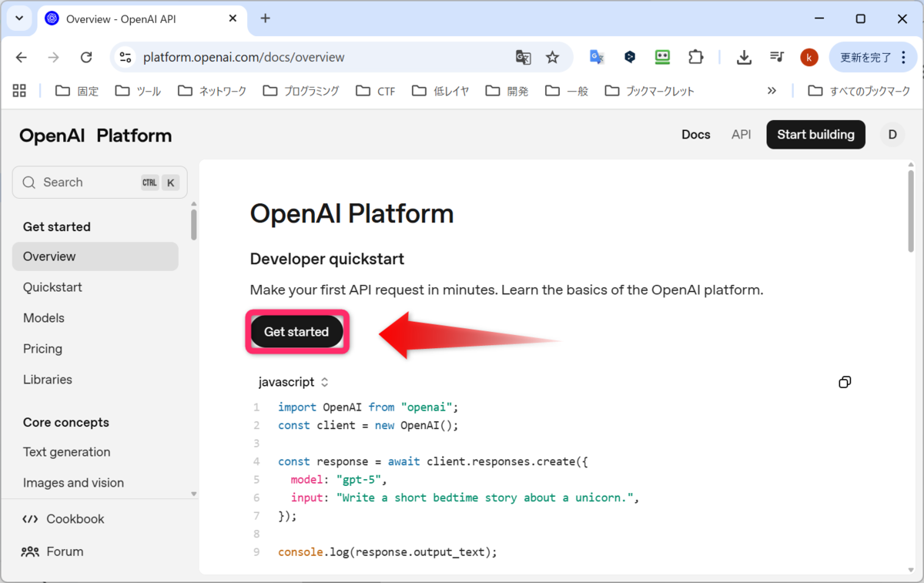Click the green robot extension icon
The height and width of the screenshot is (583, 924).
(662, 57)
